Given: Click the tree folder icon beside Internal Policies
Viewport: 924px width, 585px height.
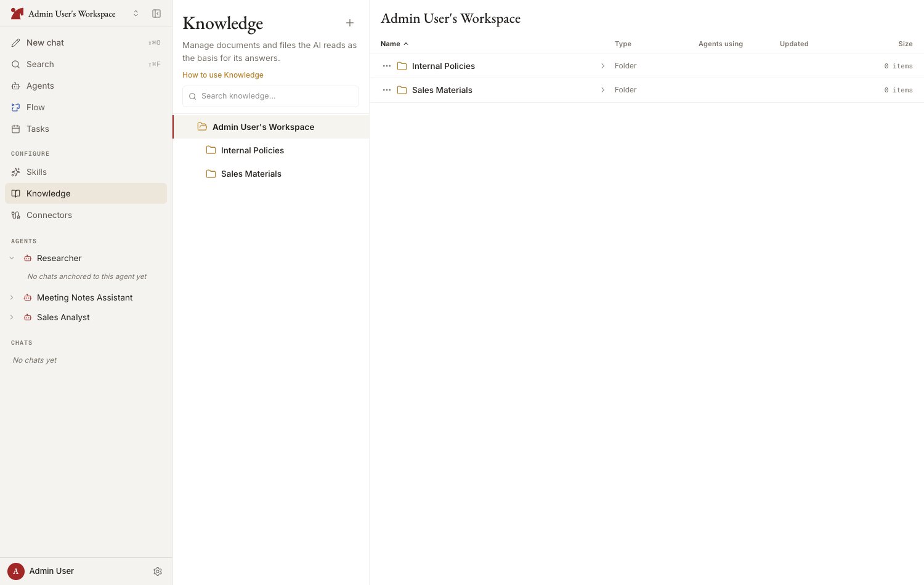Looking at the screenshot, I should tap(211, 150).
